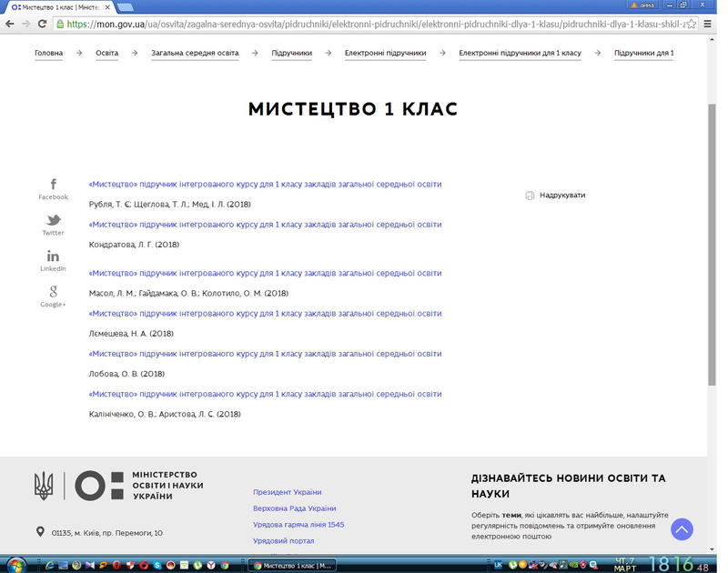Open Мистецтво textbook link above Кондратова

tap(265, 225)
